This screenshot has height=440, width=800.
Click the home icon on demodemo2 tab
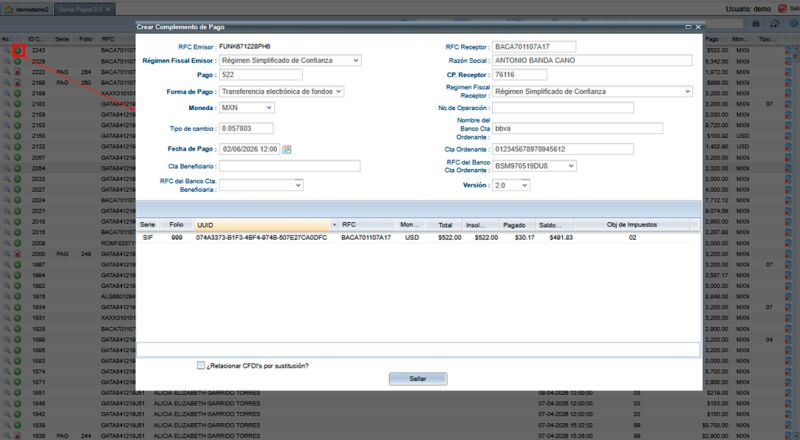pos(8,9)
